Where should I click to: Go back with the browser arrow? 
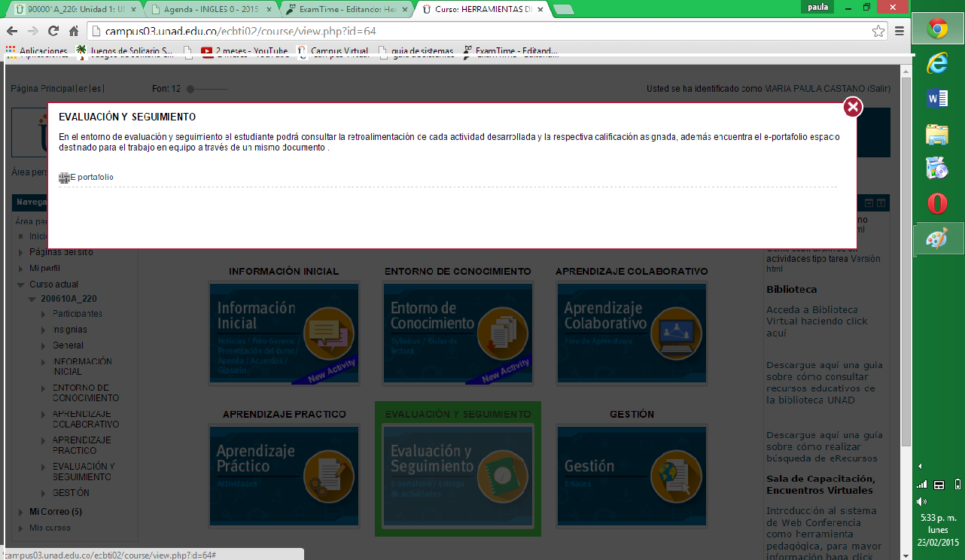tap(12, 31)
